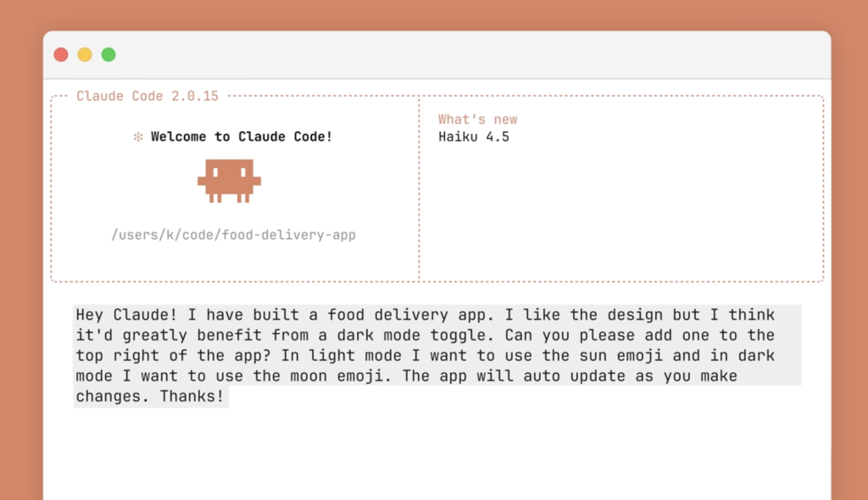The width and height of the screenshot is (868, 500).
Task: Click the empty terminal area below the prompt
Action: (x=437, y=453)
